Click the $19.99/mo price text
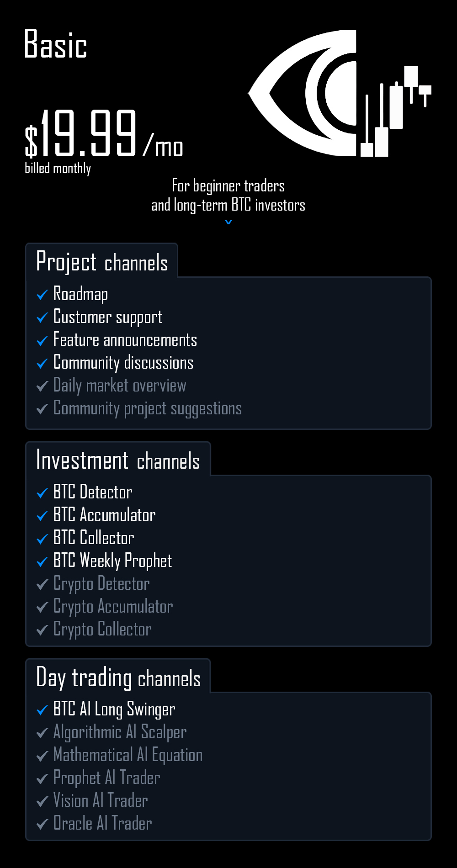 (x=104, y=135)
